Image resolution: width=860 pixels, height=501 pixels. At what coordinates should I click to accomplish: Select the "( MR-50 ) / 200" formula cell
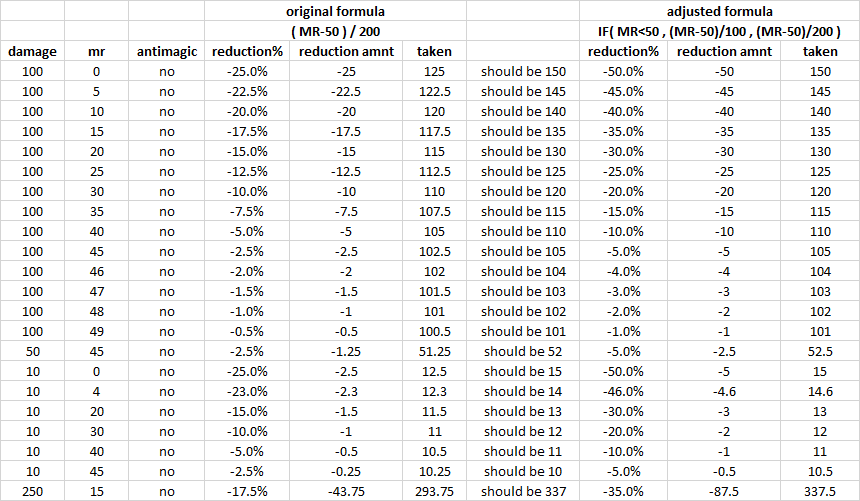tap(335, 31)
